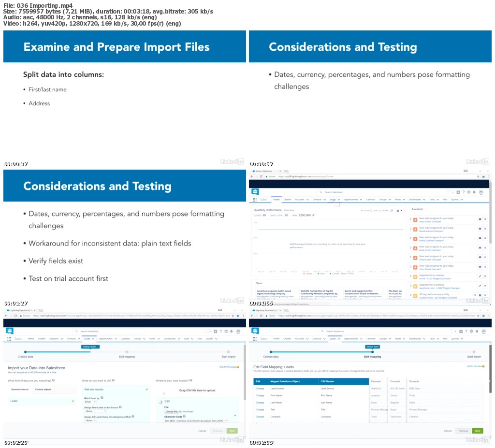This screenshot has height=448, width=495.
Task: Click the 'Choose File' button
Action: point(172,412)
